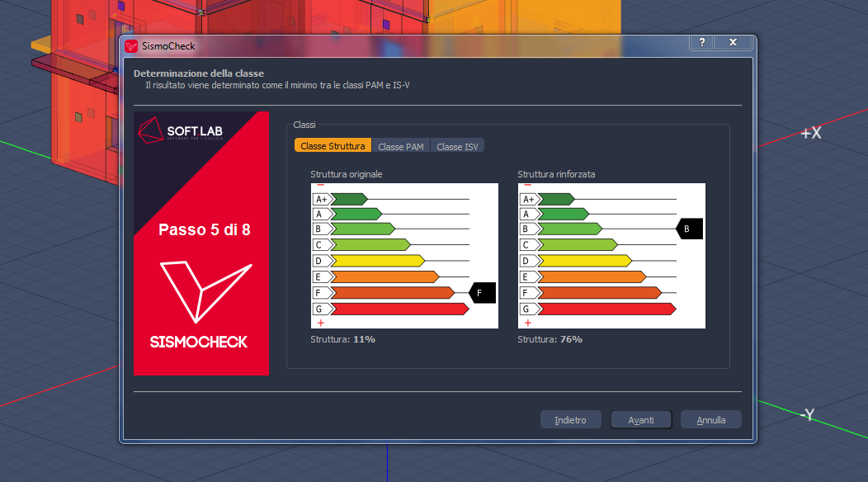This screenshot has height=482, width=868.
Task: Click the red plus sign under Struttura rinforzata chart
Action: [x=527, y=323]
